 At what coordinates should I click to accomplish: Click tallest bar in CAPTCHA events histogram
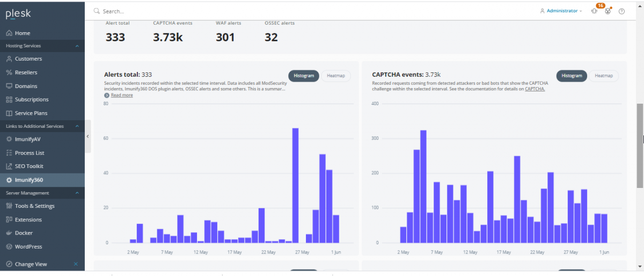423,186
